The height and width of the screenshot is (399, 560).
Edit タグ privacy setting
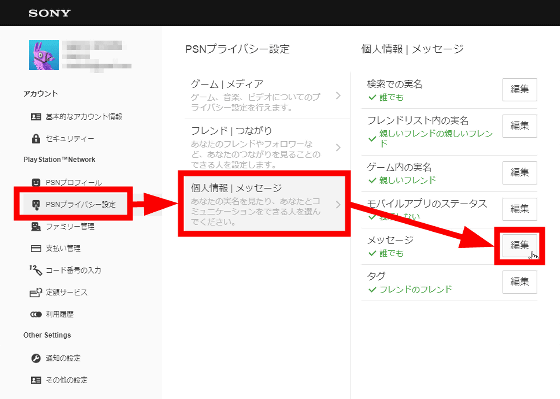[x=519, y=282]
